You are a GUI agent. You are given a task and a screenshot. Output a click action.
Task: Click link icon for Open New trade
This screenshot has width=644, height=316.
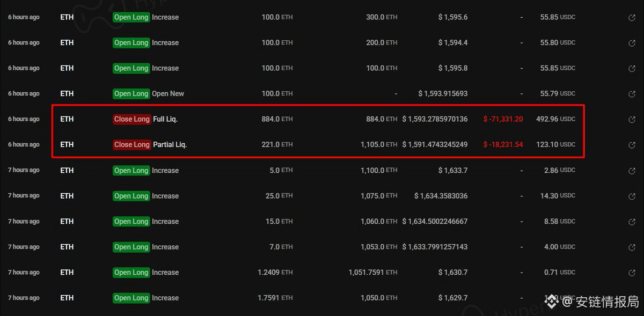click(x=632, y=94)
